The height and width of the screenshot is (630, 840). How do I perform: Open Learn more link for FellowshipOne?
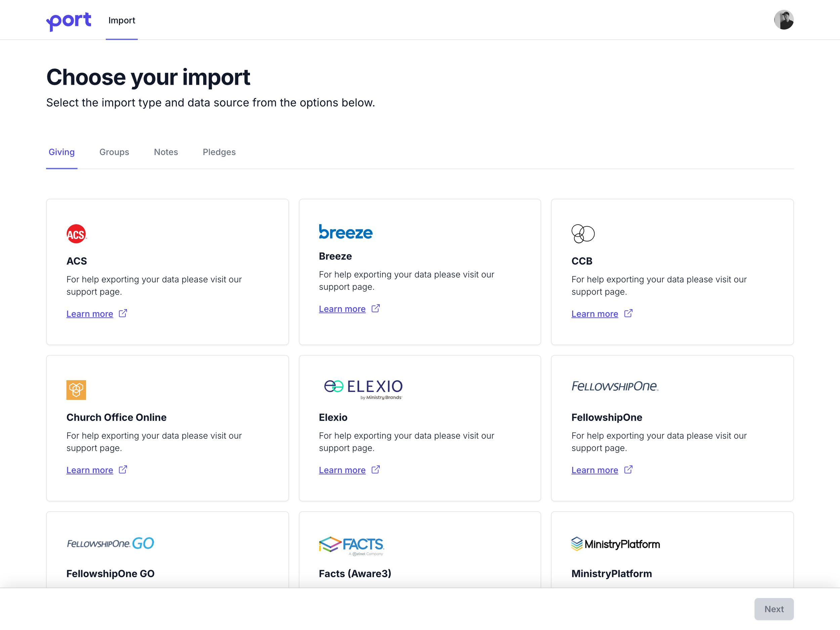[x=595, y=470]
